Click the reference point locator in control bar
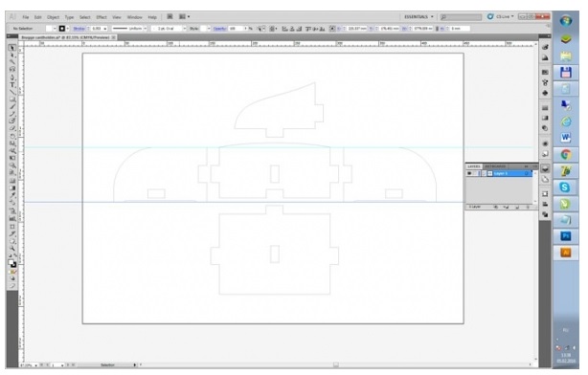 point(332,29)
